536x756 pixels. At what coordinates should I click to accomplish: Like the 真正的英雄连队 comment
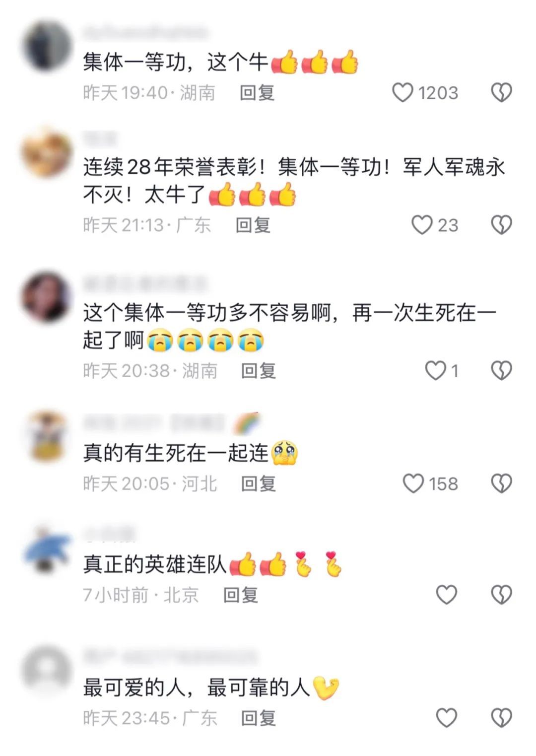pos(446,595)
